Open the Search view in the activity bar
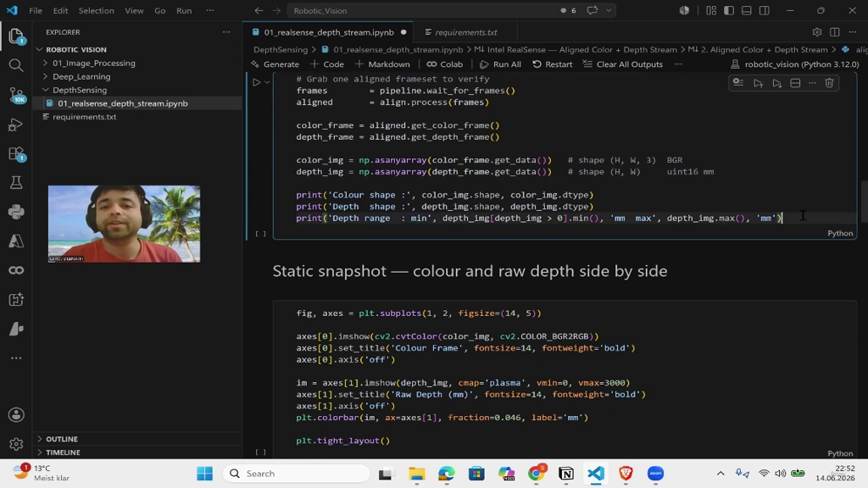 click(16, 65)
